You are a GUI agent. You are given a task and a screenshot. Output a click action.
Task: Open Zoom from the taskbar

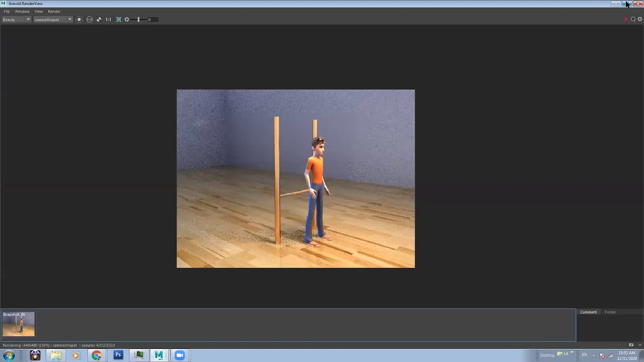click(x=180, y=355)
